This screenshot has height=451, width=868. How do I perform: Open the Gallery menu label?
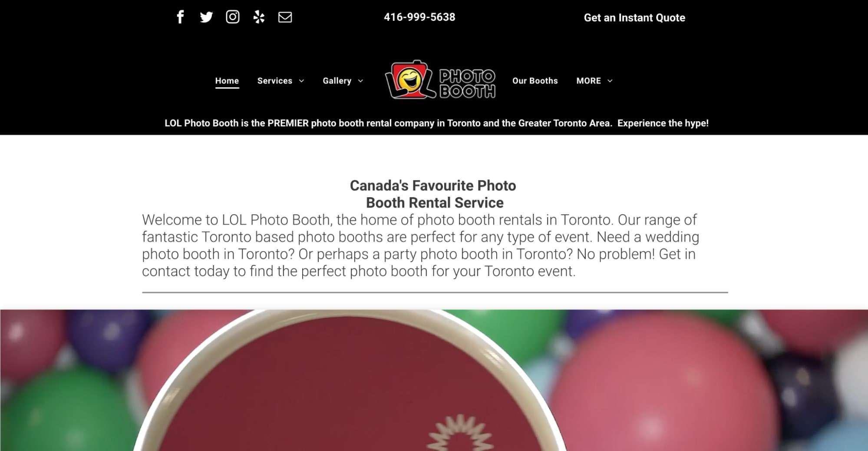click(x=337, y=81)
